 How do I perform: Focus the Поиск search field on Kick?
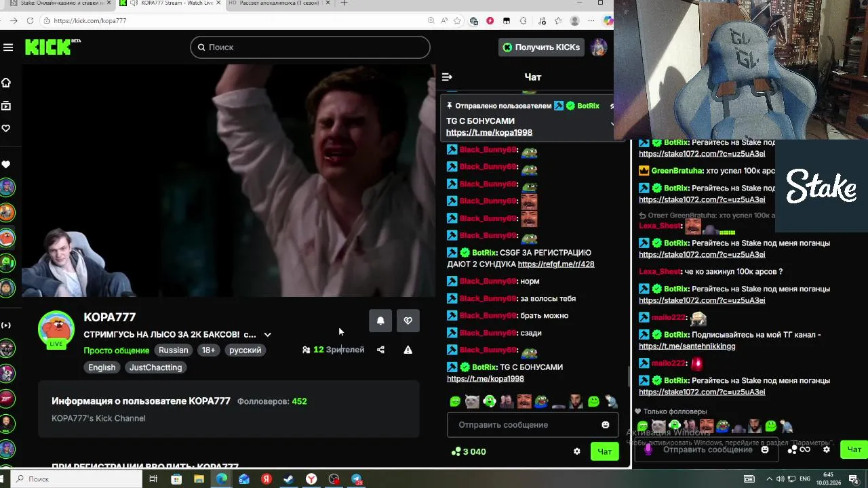[x=310, y=47]
